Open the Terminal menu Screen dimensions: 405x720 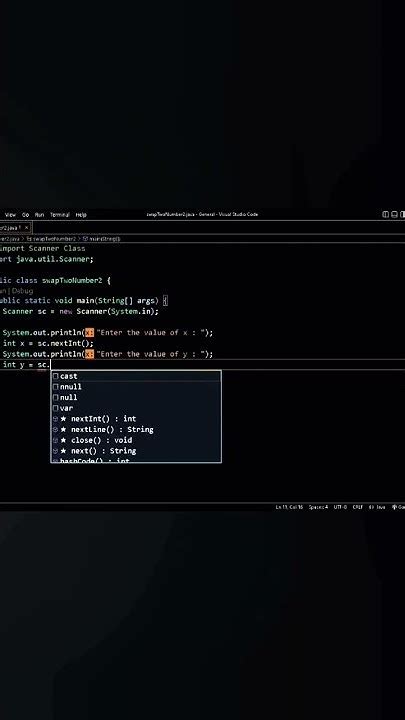(x=60, y=214)
